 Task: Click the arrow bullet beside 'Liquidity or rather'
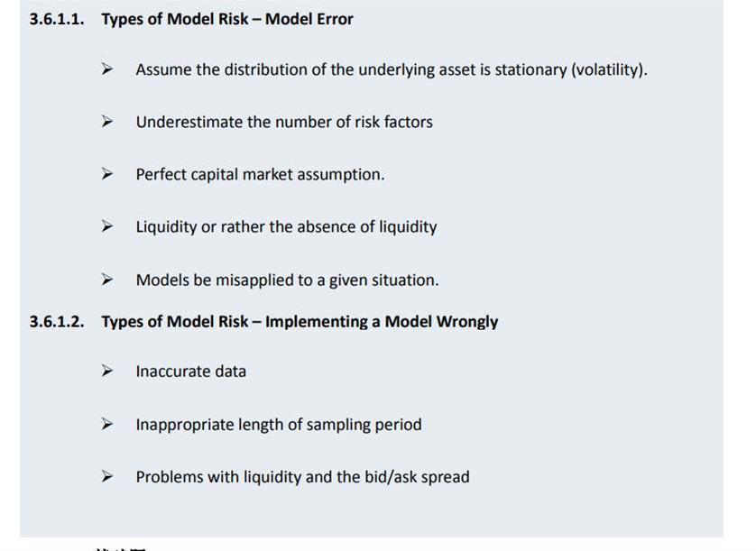[107, 226]
